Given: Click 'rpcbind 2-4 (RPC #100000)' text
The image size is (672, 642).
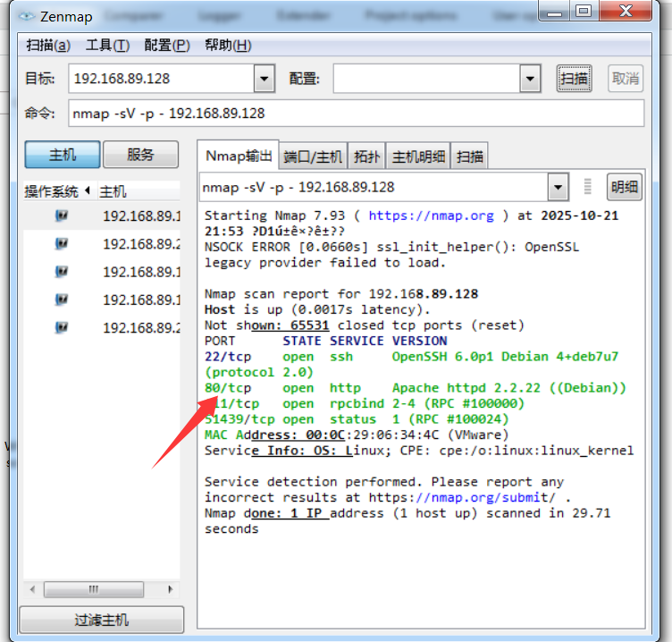Looking at the screenshot, I should tap(427, 403).
